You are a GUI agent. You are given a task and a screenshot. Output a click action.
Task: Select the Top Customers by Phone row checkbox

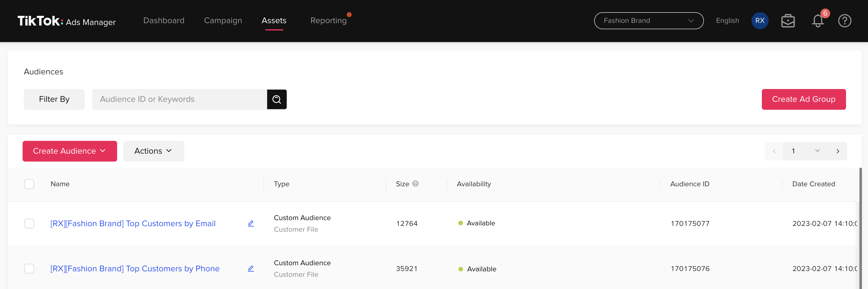[x=29, y=269]
